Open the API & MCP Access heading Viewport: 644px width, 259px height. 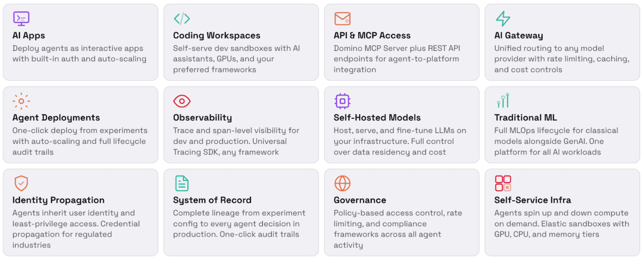[372, 36]
